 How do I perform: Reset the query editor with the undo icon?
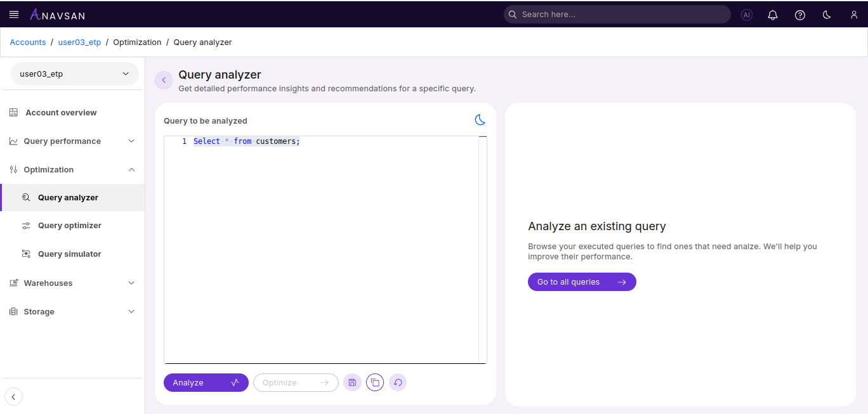point(398,382)
